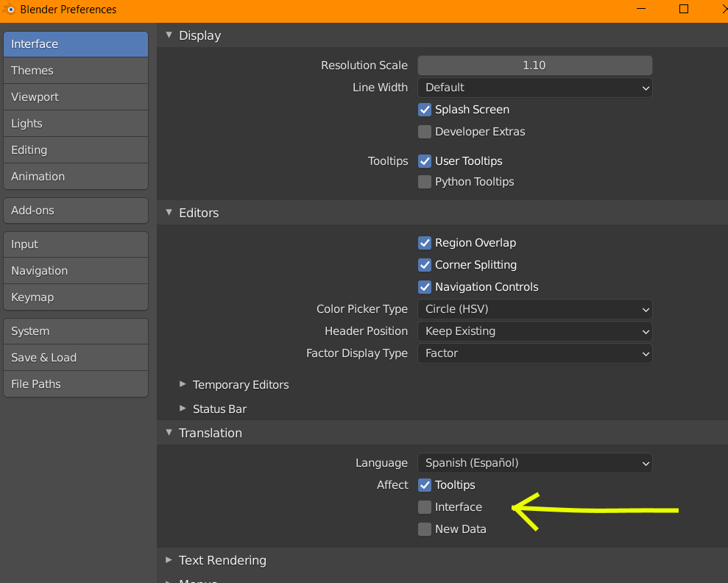Open Color Picker Type dropdown
This screenshot has width=728, height=583.
pyautogui.click(x=534, y=309)
